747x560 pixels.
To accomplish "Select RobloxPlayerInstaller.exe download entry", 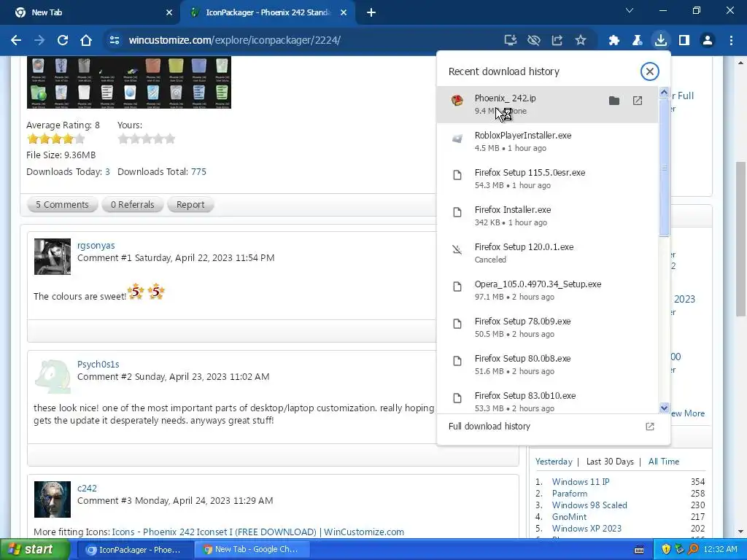I will 547,141.
